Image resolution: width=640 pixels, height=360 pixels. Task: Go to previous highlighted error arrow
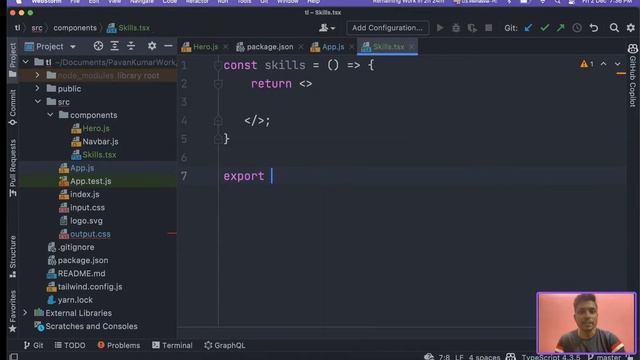(x=603, y=64)
